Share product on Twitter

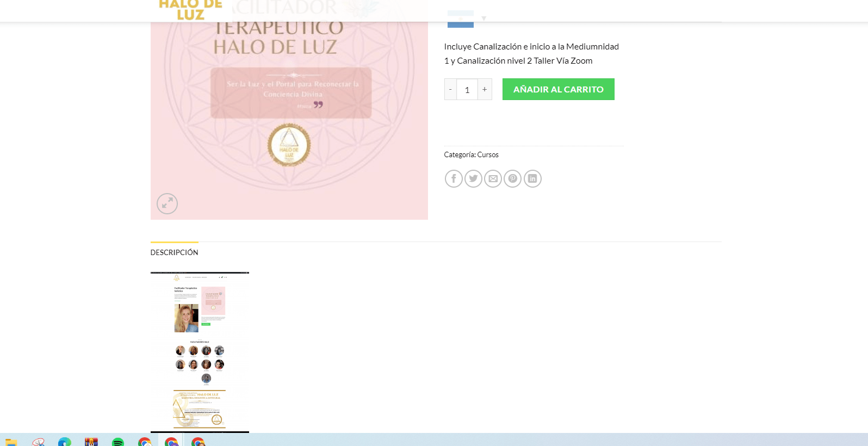pos(473,178)
